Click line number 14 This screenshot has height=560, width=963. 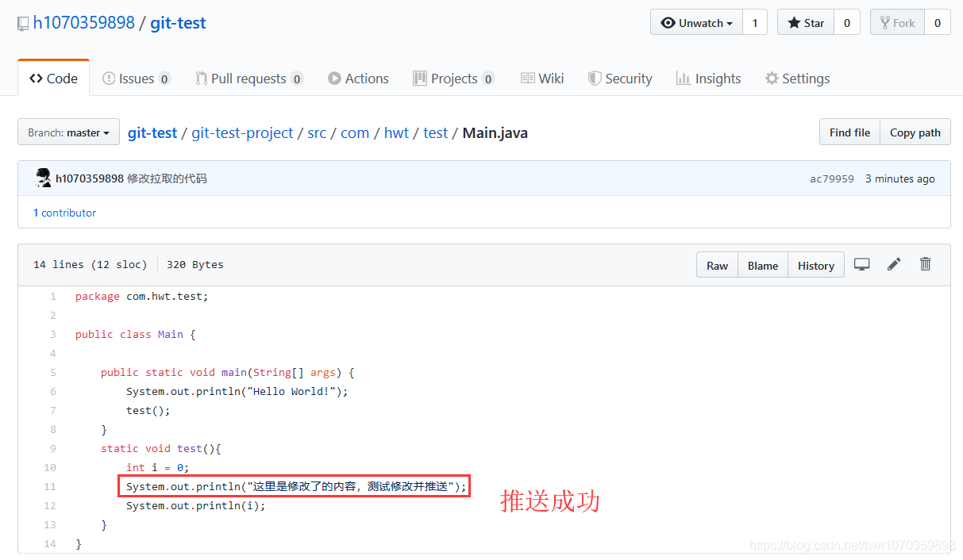(x=50, y=543)
